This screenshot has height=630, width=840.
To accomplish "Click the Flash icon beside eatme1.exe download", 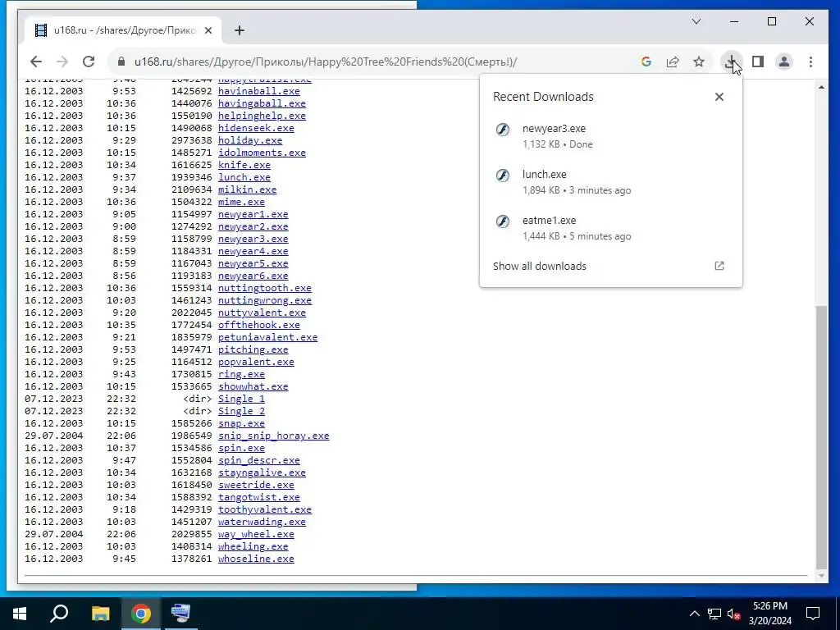I will 503,221.
